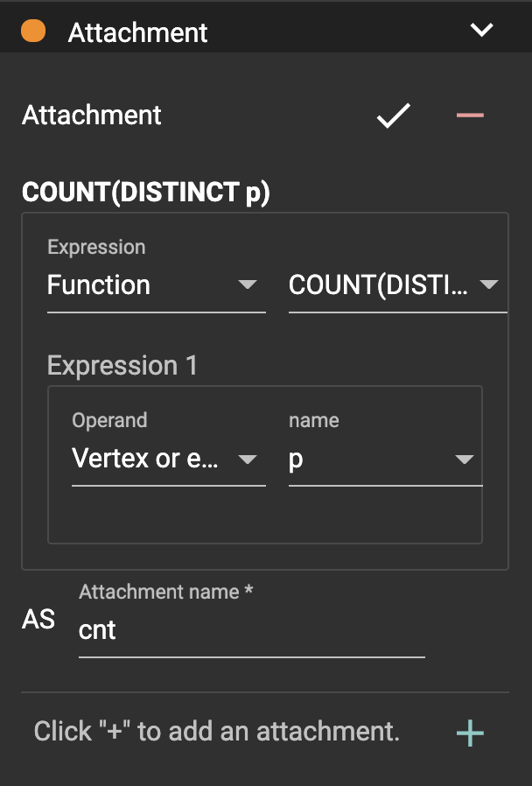Add an attachment with the plus icon
Viewport: 532px width, 786px height.
[x=470, y=733]
